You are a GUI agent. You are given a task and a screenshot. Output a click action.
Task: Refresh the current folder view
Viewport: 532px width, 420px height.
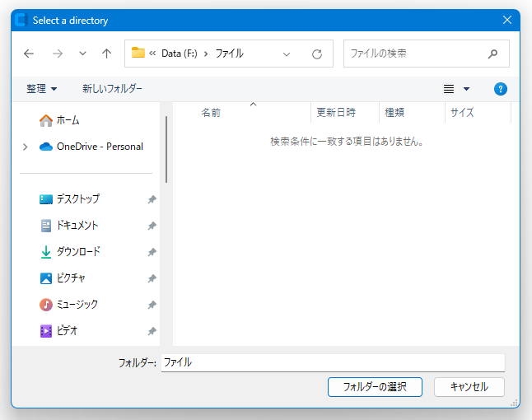(317, 54)
